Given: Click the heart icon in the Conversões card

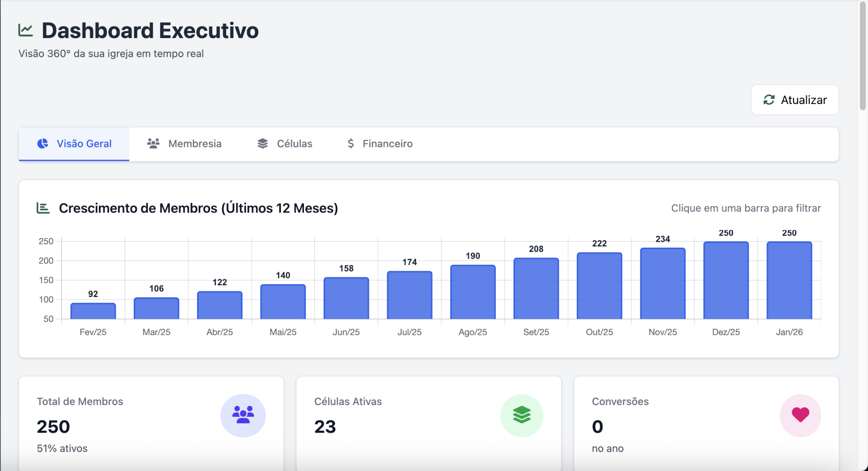Looking at the screenshot, I should click(800, 415).
